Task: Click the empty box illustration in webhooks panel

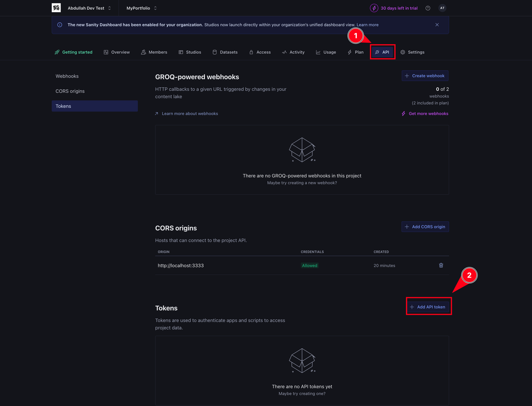Action: pyautogui.click(x=302, y=150)
